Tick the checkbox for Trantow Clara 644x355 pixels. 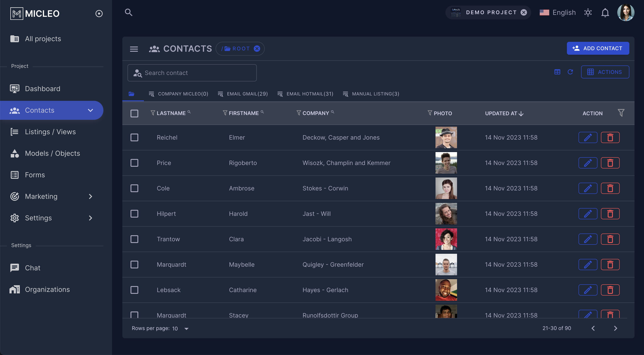tap(134, 239)
